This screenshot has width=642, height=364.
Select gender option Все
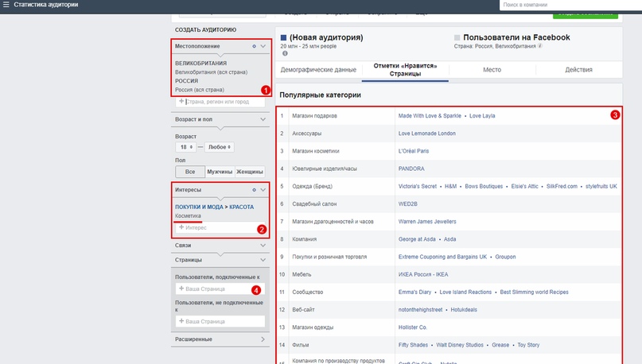190,172
